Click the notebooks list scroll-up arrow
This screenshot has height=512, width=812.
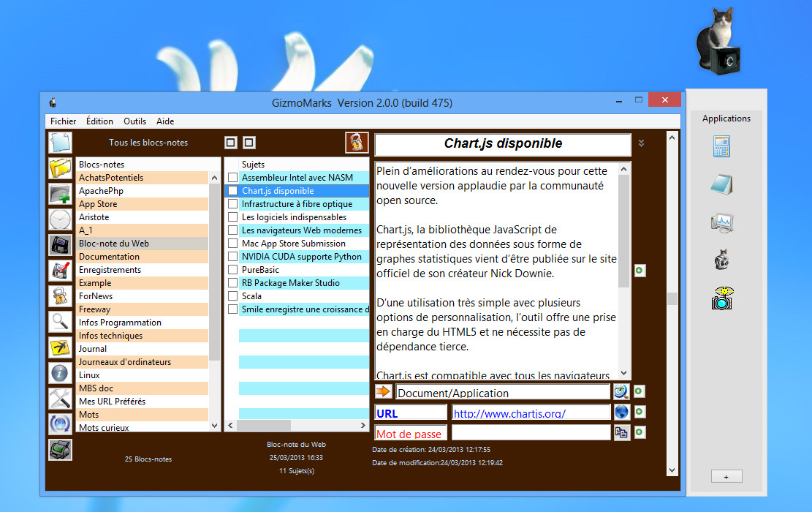pos(214,178)
